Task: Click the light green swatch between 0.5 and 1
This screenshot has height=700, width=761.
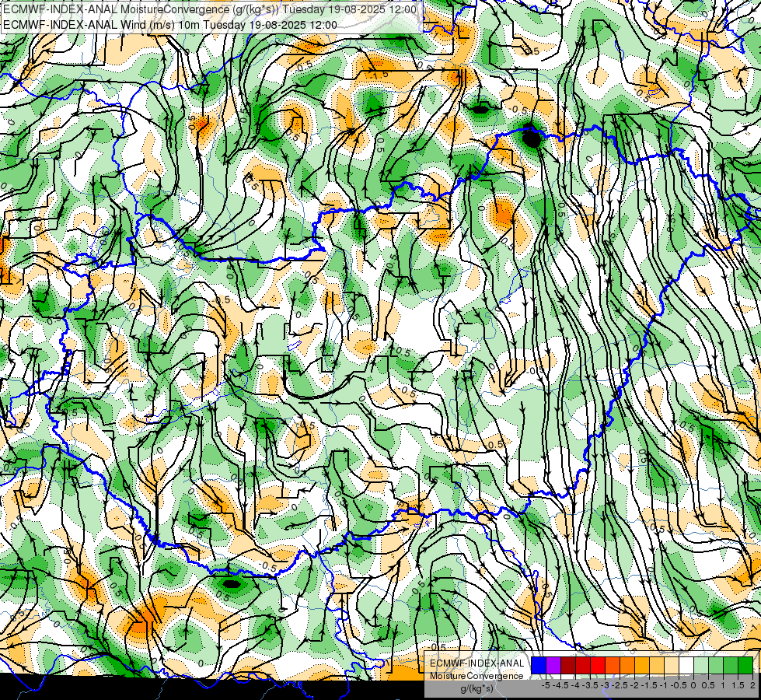Action: (x=716, y=666)
